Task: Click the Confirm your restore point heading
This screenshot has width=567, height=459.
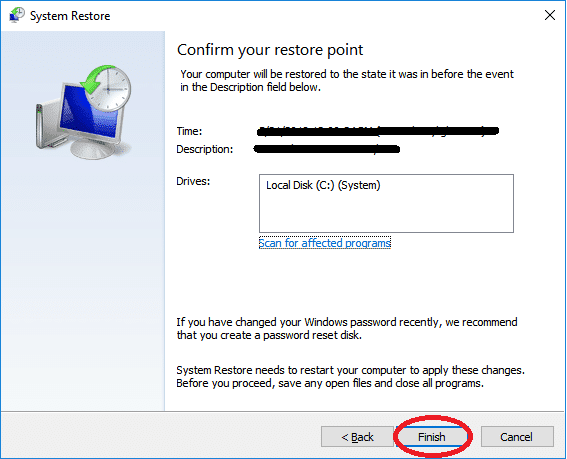Action: (x=270, y=50)
